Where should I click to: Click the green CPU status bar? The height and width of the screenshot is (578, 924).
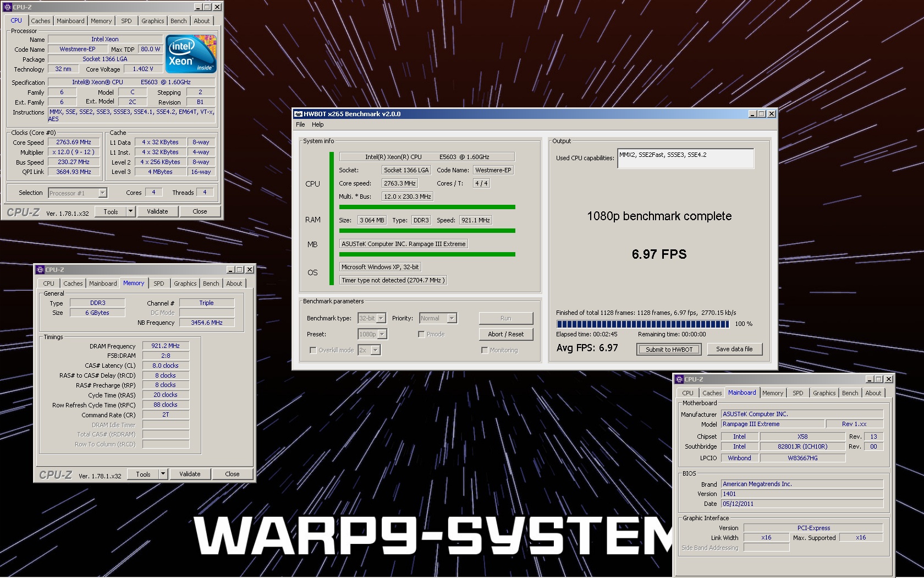[427, 207]
